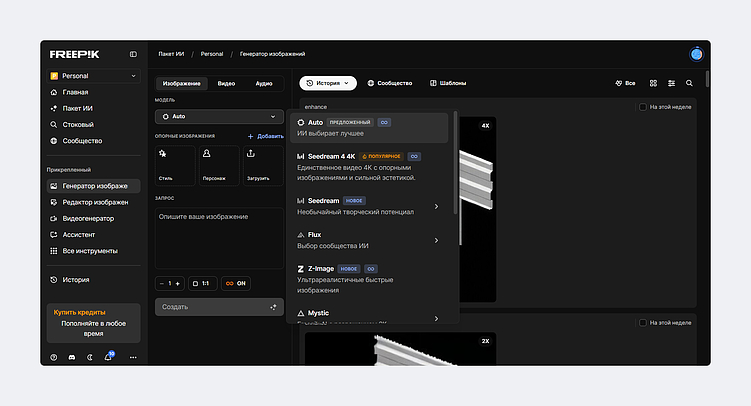The height and width of the screenshot is (406, 751).
Task: Expand the Mystic submenu chevron
Action: tap(436, 318)
